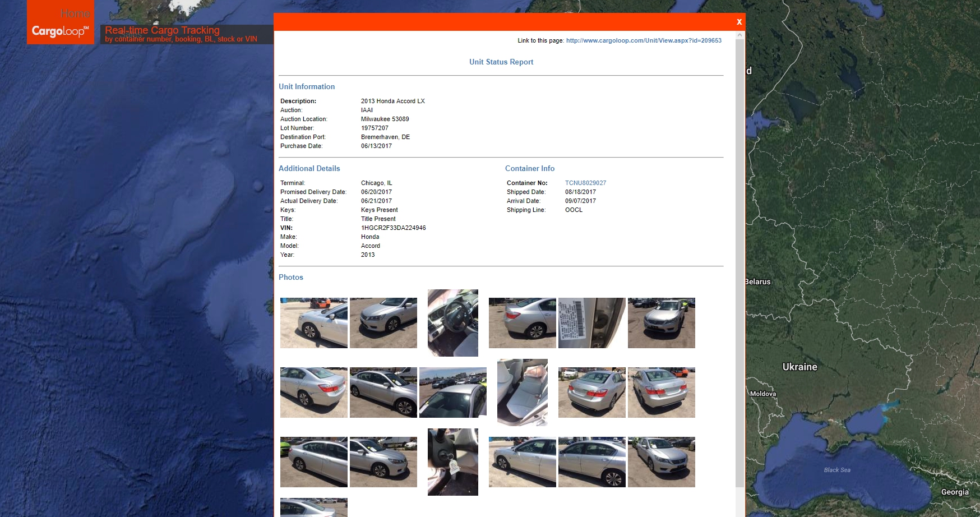This screenshot has height=517, width=980.
Task: Click the popup vertical scrollbar
Action: [739, 264]
